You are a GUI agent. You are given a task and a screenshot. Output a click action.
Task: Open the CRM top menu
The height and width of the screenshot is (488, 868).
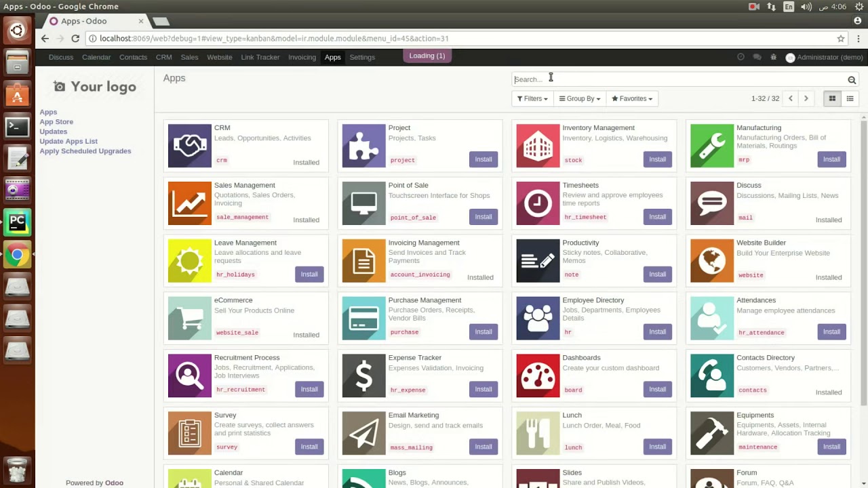164,58
